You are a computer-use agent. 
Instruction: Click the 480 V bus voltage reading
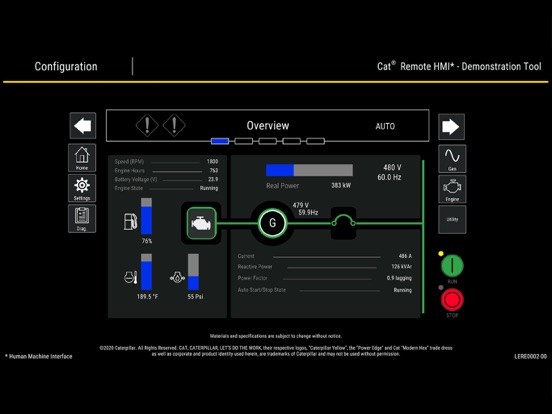tap(392, 168)
